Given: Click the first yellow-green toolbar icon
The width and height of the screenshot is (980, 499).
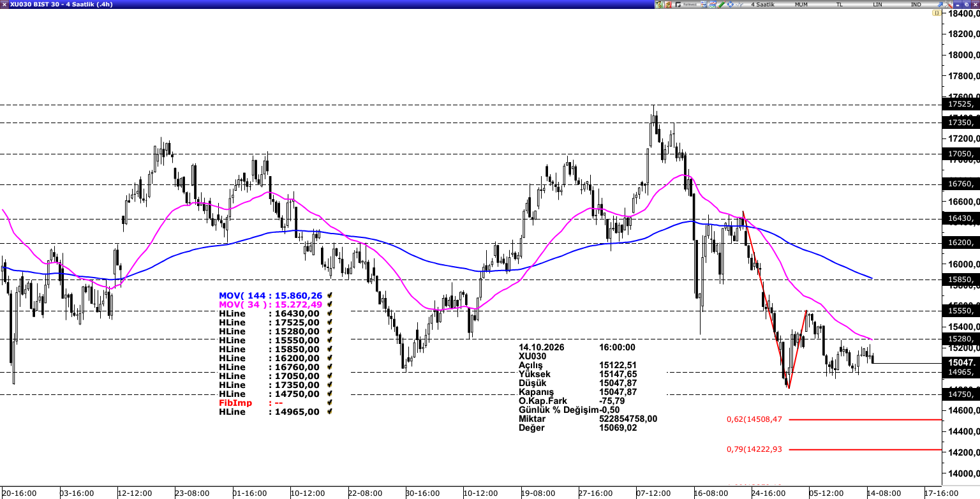Looking at the screenshot, I should click(659, 4).
